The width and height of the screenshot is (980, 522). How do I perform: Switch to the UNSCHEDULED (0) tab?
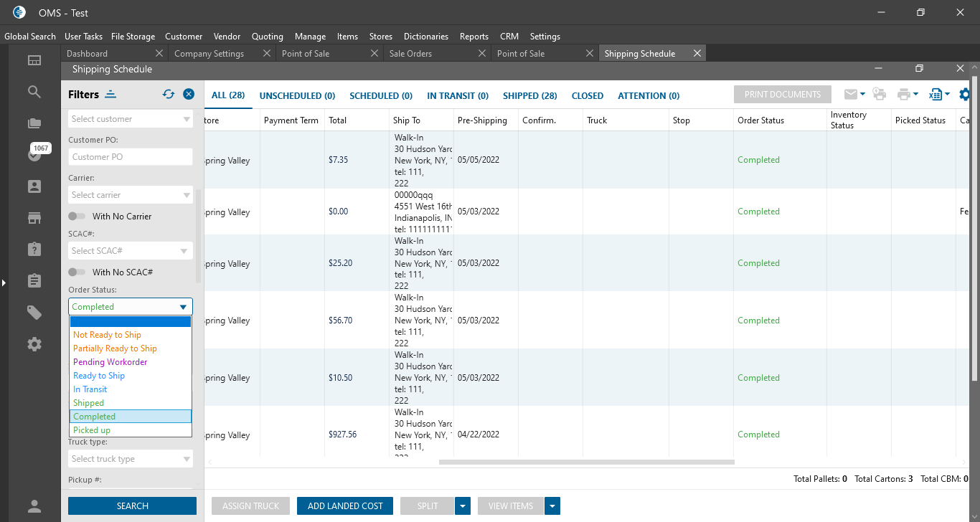pos(297,95)
